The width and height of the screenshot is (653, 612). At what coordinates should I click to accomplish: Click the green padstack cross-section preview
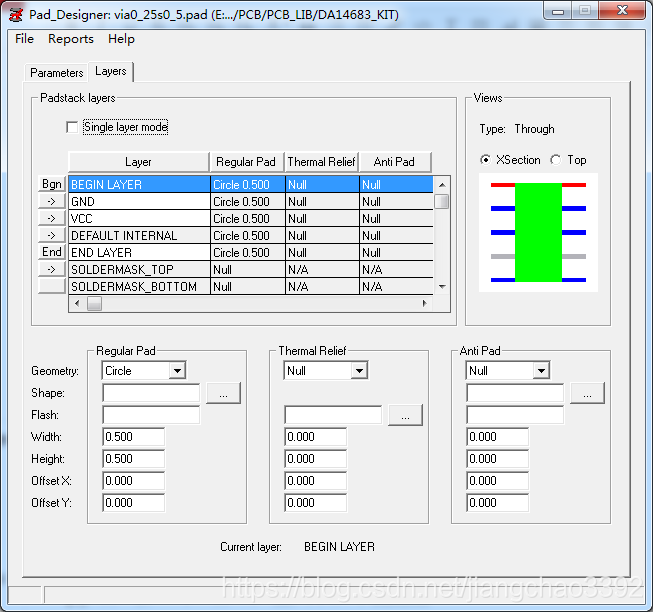pyautogui.click(x=538, y=232)
